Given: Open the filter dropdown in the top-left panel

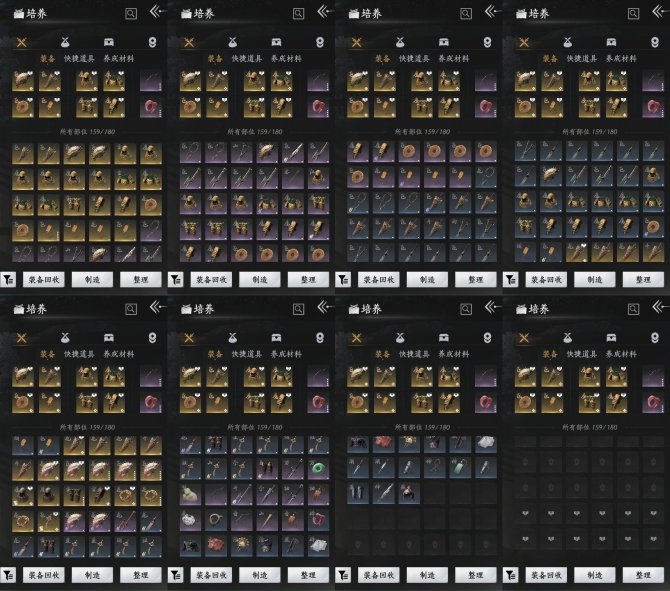Looking at the screenshot, I should [x=9, y=281].
